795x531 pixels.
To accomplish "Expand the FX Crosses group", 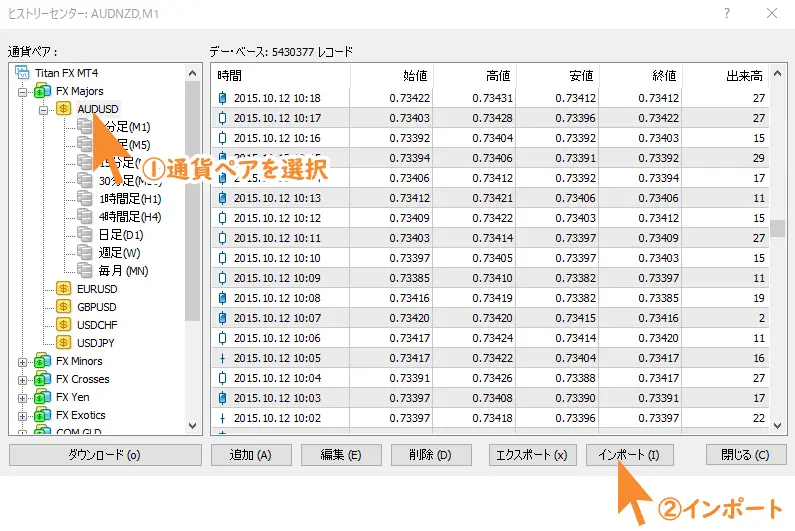I will click(23, 380).
